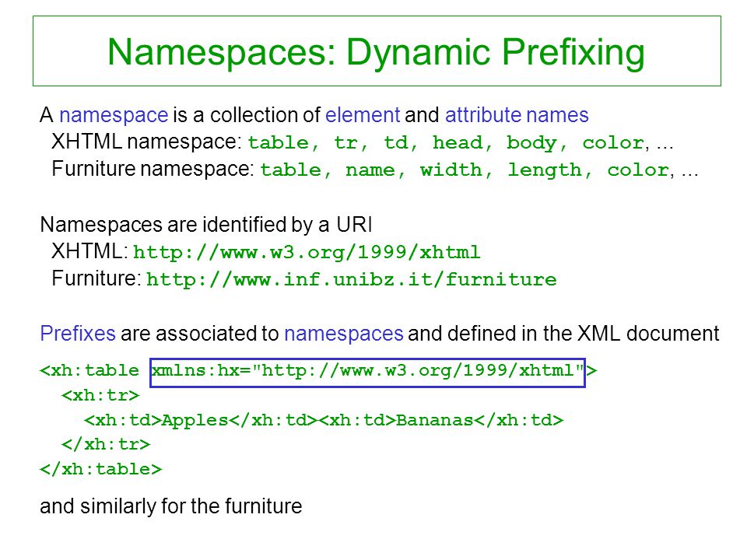Click the code word 'head' in XHTML list
This screenshot has height=560, width=747.
[x=458, y=142]
